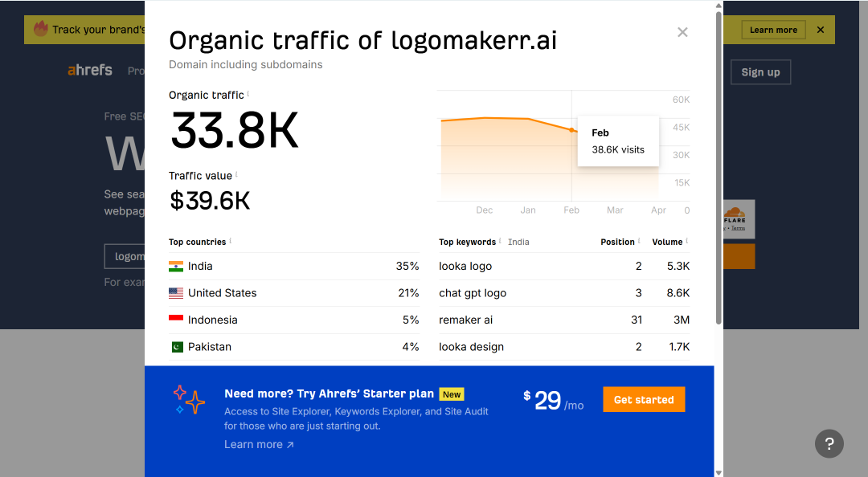Click the $29 /mo price text

pos(554,401)
